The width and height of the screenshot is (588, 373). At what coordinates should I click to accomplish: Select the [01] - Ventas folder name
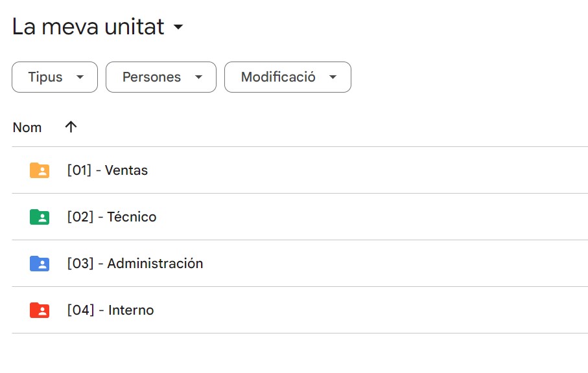[108, 170]
